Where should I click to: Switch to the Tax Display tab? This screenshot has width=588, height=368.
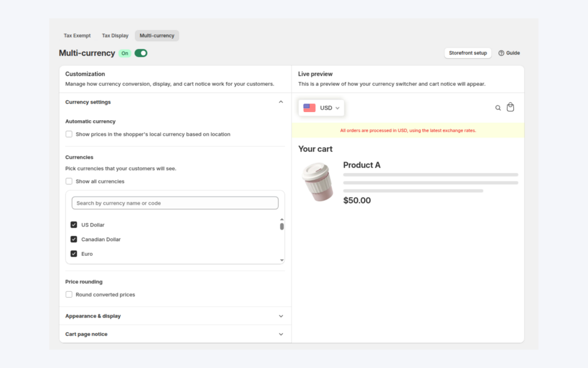pos(115,36)
